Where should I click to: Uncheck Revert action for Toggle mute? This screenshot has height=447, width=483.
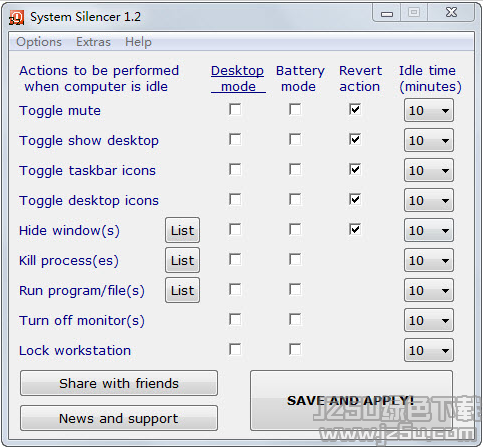tap(355, 109)
